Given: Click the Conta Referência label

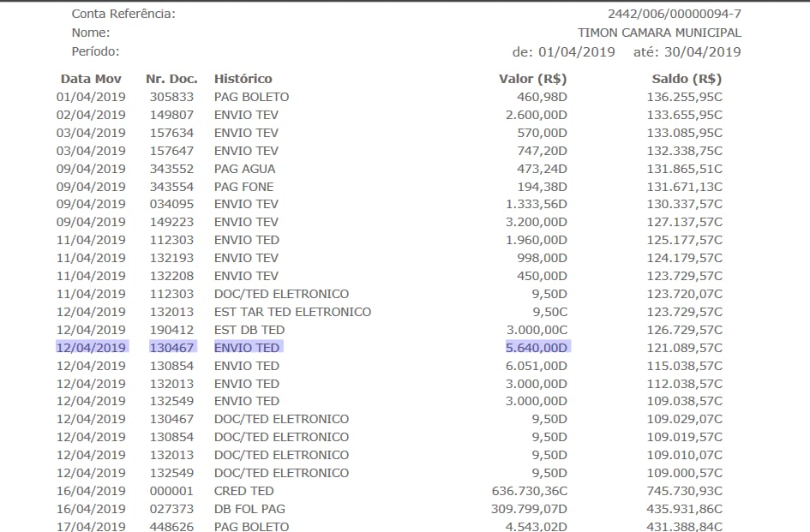Looking at the screenshot, I should pyautogui.click(x=123, y=14).
